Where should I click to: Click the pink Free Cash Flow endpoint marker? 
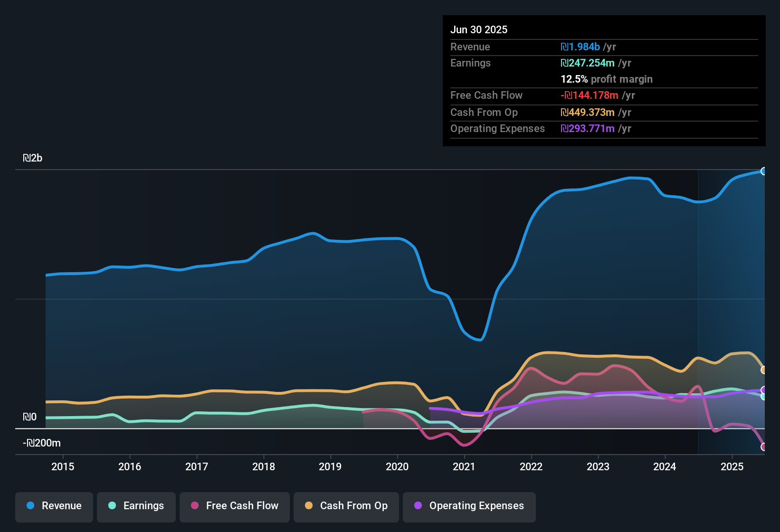tap(763, 446)
